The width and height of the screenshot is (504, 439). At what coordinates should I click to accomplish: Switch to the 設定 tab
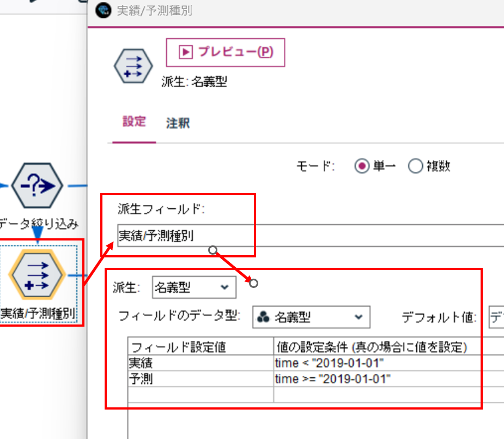[135, 122]
